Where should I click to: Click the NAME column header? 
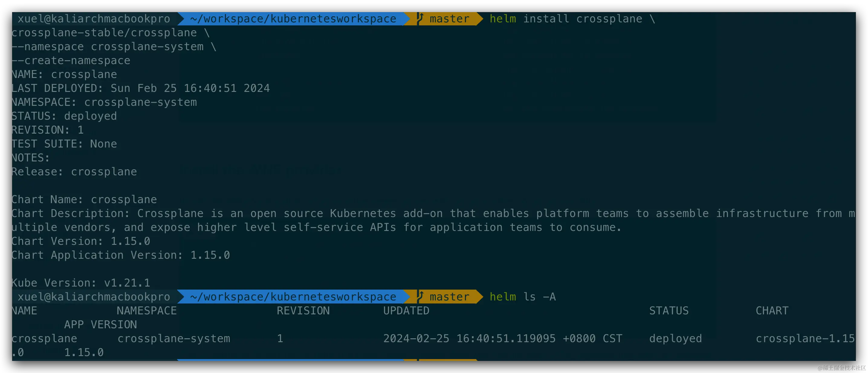[x=24, y=310]
